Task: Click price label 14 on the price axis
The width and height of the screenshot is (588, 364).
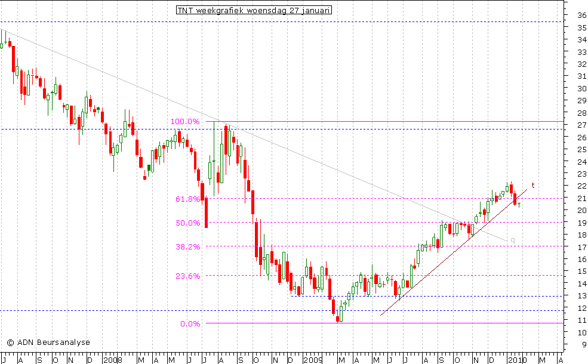Action: [x=582, y=284]
